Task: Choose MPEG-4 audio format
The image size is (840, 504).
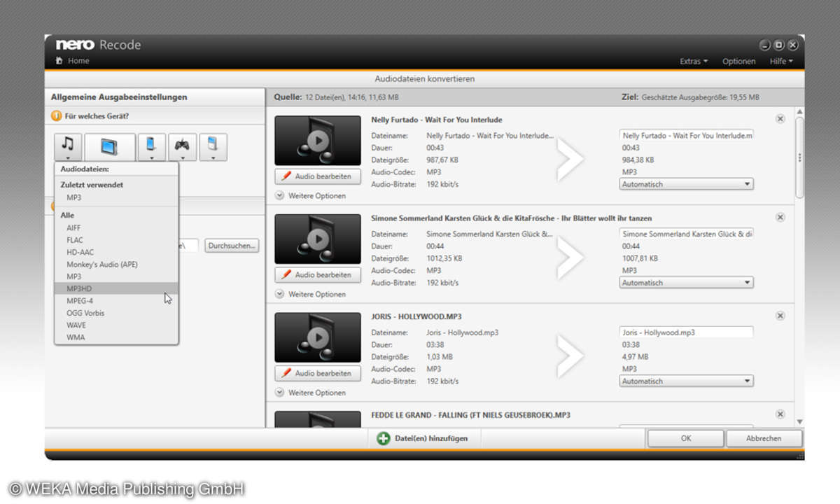Action: coord(116,301)
